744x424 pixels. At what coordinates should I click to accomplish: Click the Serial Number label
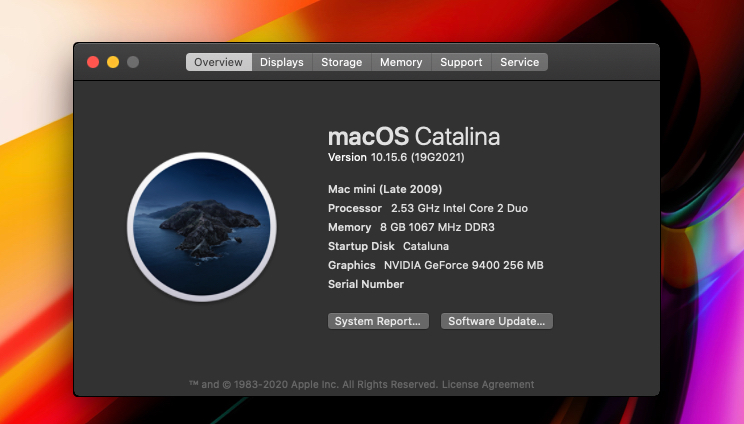pos(366,284)
